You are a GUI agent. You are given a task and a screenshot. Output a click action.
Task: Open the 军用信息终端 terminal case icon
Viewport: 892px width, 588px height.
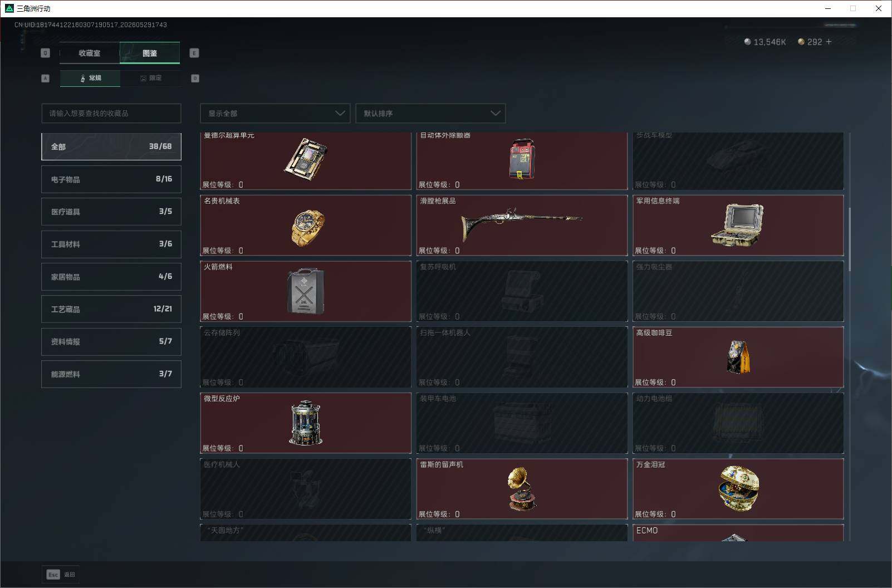click(x=737, y=225)
